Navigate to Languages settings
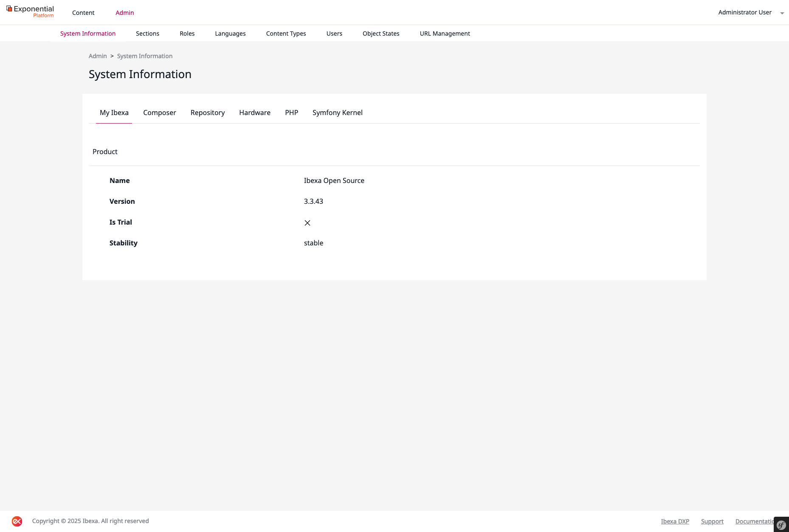This screenshot has height=532, width=789. 230,34
